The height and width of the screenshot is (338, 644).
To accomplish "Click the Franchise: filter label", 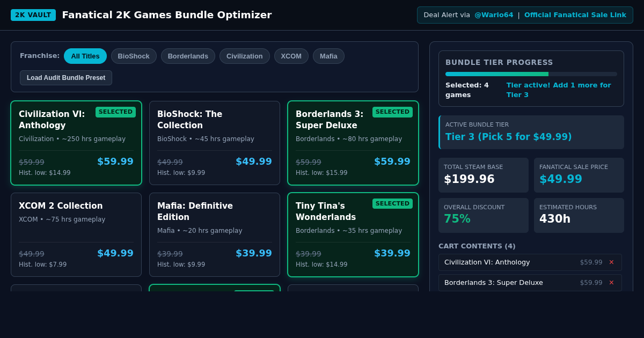I will pyautogui.click(x=40, y=56).
